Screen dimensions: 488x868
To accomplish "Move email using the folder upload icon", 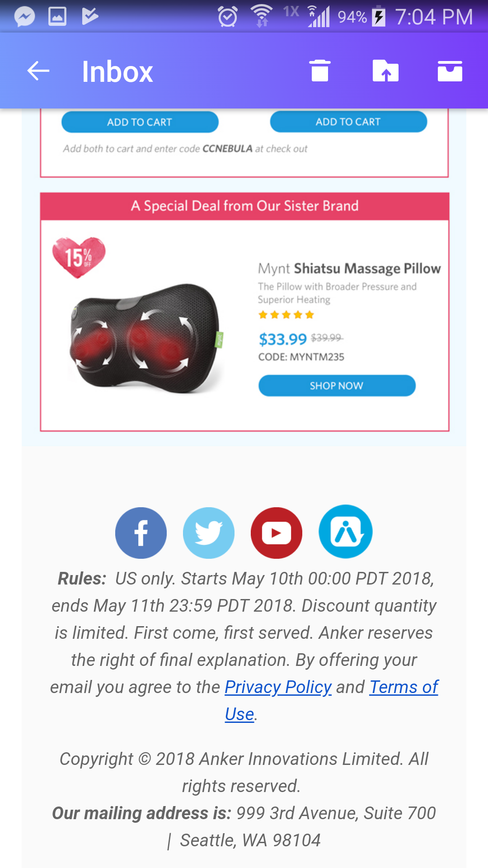I will click(385, 71).
